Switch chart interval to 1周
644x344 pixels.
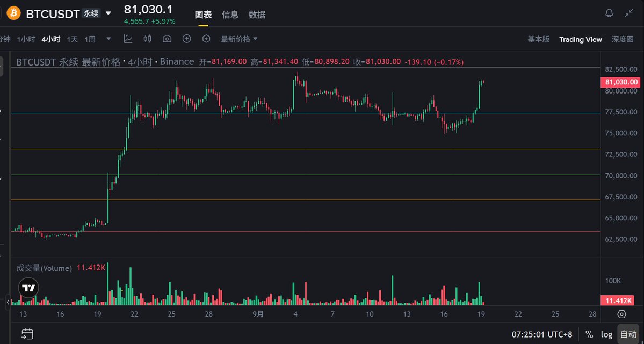tap(90, 39)
